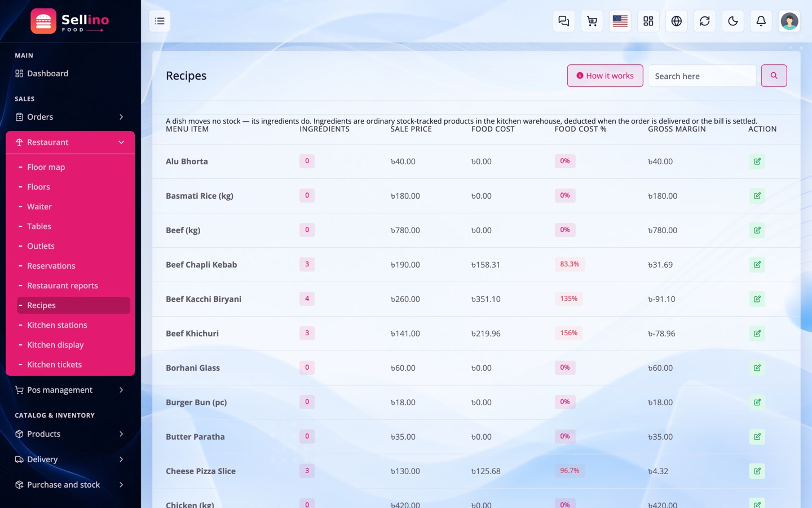Edit the Beef Chapli Kebab recipe
The height and width of the screenshot is (508, 812).
click(x=757, y=265)
